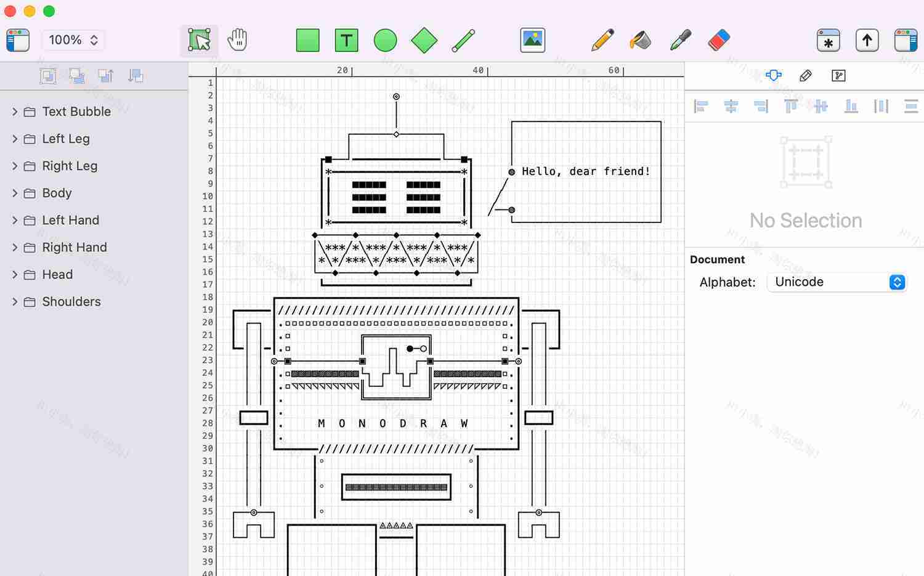Select the Text tool

pyautogui.click(x=347, y=39)
